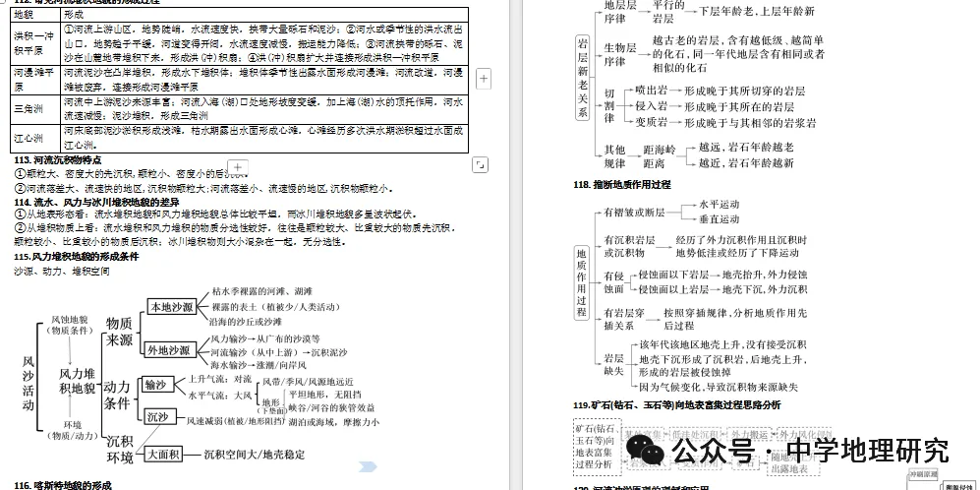Click the table cell "三角洲"
The image size is (980, 490).
point(35,109)
